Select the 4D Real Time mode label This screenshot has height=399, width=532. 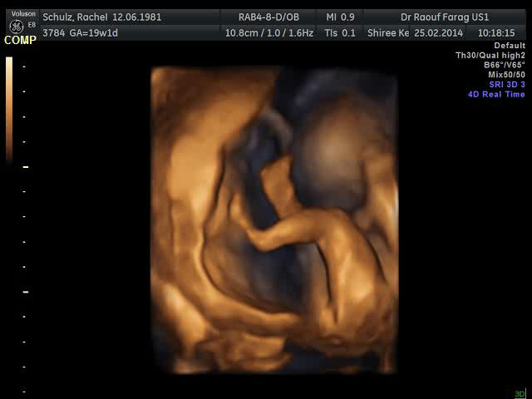pos(496,95)
